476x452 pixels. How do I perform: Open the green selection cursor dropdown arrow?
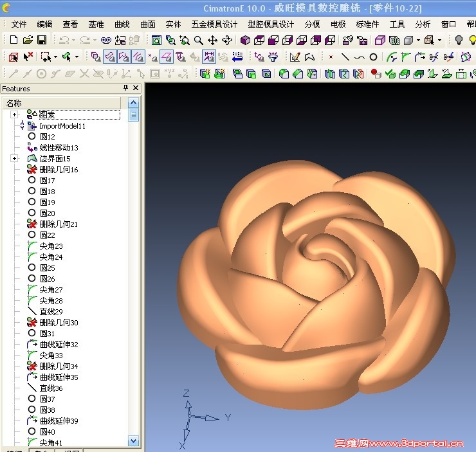(77, 57)
